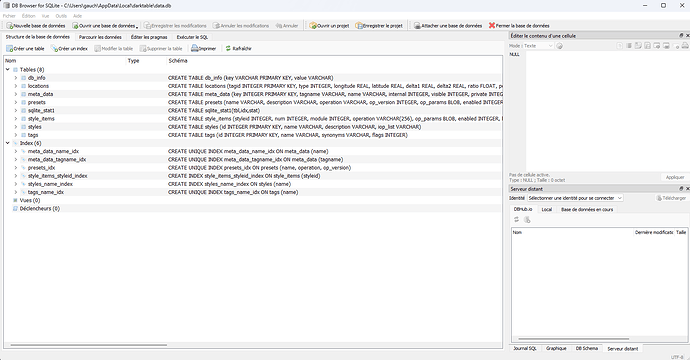The height and width of the screenshot is (360, 690).
Task: Select the meta_data_name_idx index row
Action: [253, 151]
